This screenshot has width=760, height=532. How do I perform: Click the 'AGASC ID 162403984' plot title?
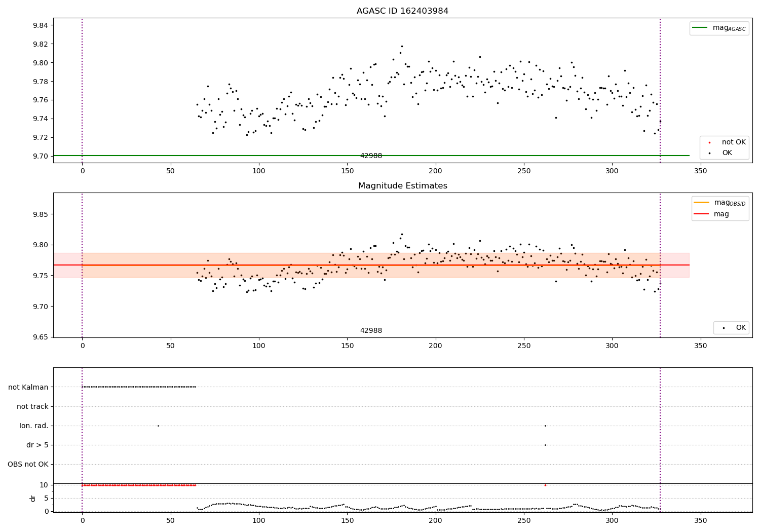click(x=402, y=11)
